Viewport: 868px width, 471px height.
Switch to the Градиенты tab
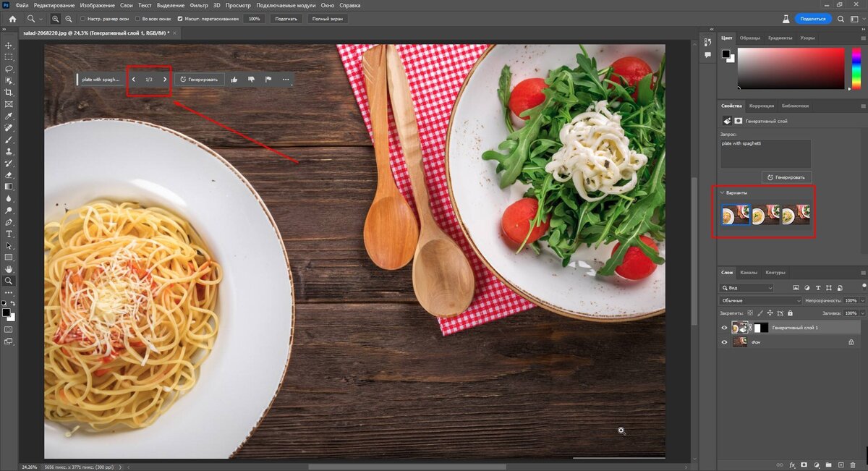click(x=780, y=38)
